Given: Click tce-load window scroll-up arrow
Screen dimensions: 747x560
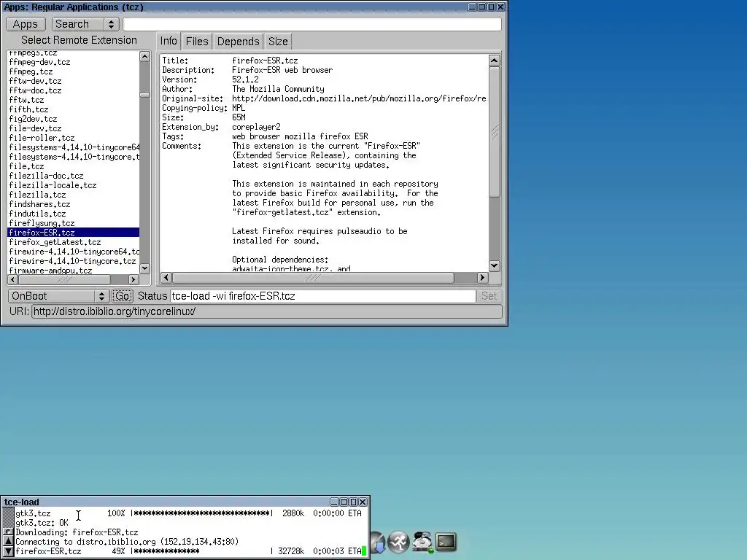Looking at the screenshot, I should 8,541.
